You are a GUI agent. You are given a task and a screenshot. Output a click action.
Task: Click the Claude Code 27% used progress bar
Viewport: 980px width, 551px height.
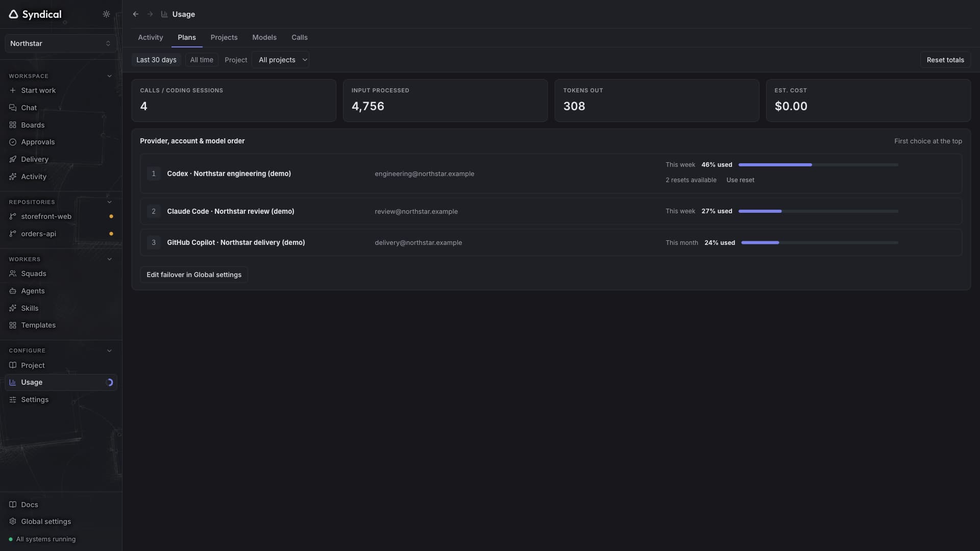click(x=818, y=211)
